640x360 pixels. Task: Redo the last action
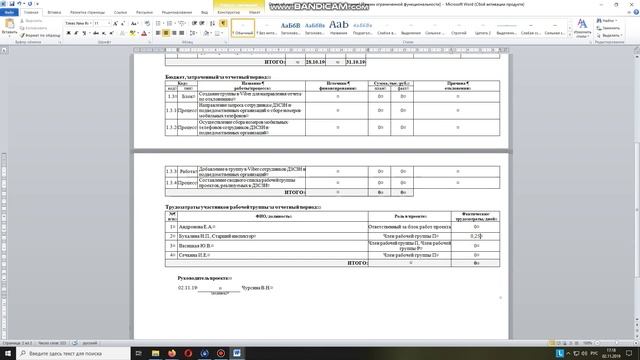[30, 4]
